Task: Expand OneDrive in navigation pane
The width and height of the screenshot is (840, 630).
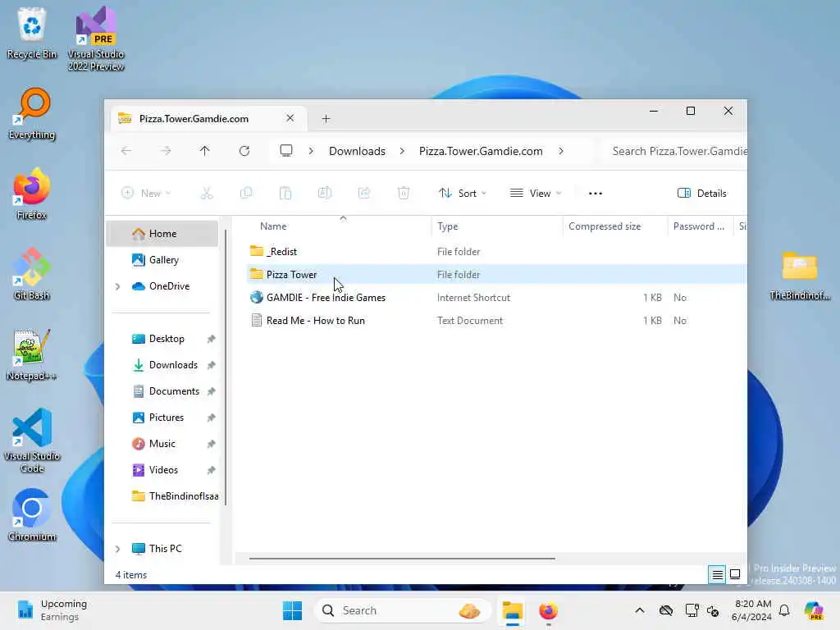Action: click(x=118, y=286)
